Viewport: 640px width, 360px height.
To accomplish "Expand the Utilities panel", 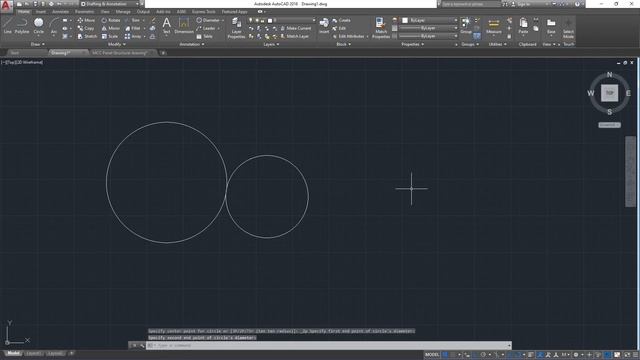I will [x=498, y=44].
